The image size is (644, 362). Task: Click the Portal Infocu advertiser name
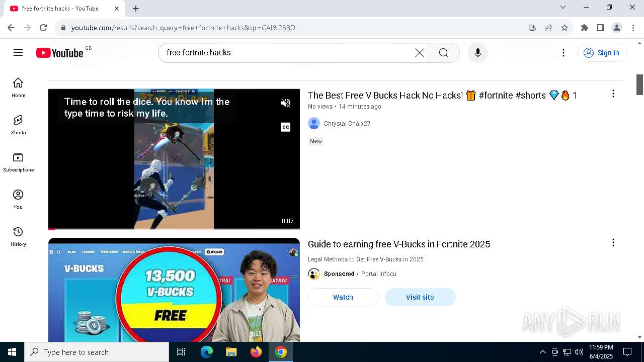(379, 274)
